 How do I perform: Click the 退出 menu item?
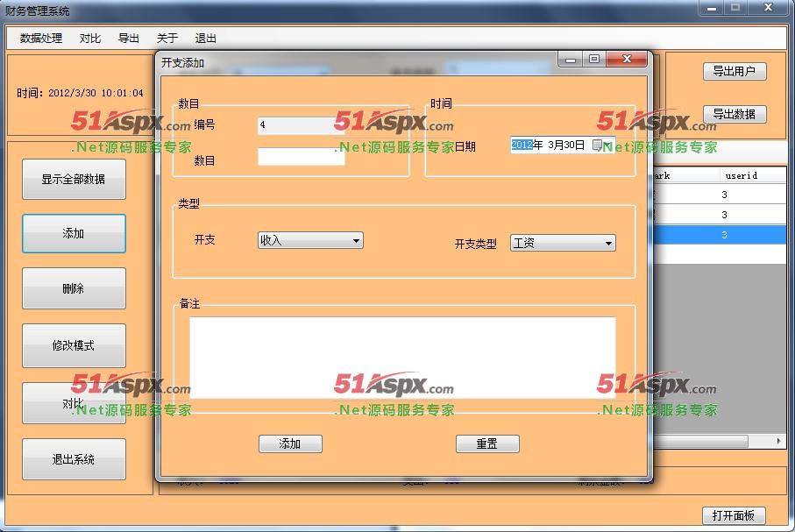tap(205, 38)
